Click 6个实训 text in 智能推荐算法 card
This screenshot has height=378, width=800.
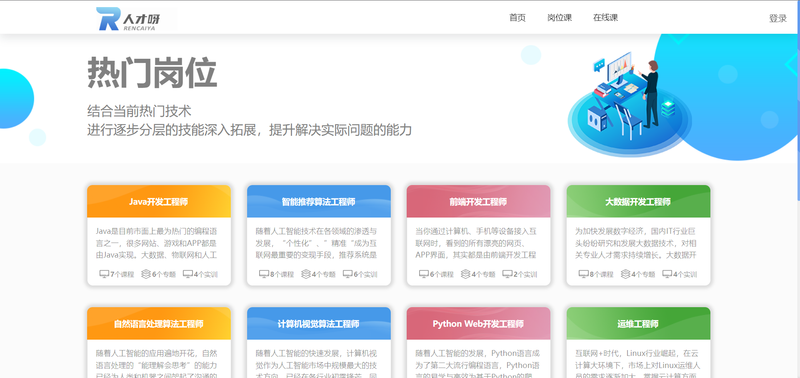click(365, 274)
